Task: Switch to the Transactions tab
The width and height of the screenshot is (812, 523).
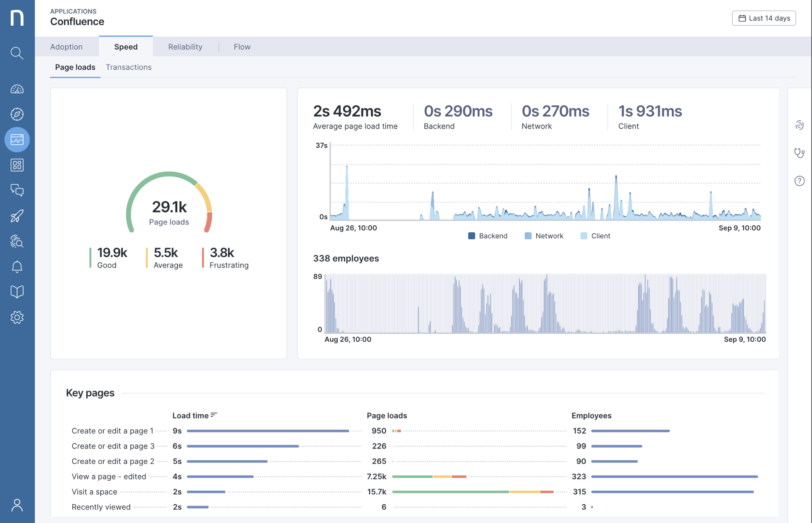Action: [x=129, y=67]
